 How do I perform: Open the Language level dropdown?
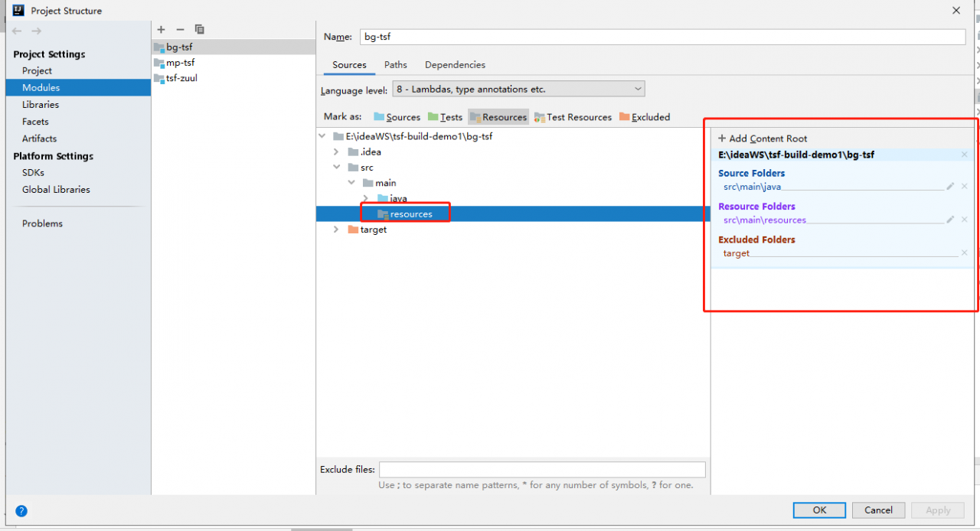(518, 90)
